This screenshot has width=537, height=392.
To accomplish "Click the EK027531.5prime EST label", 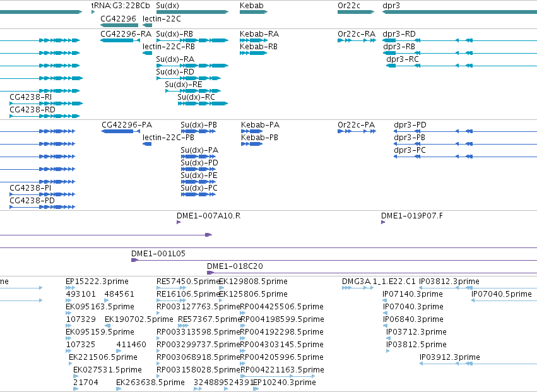I will coord(107,370).
